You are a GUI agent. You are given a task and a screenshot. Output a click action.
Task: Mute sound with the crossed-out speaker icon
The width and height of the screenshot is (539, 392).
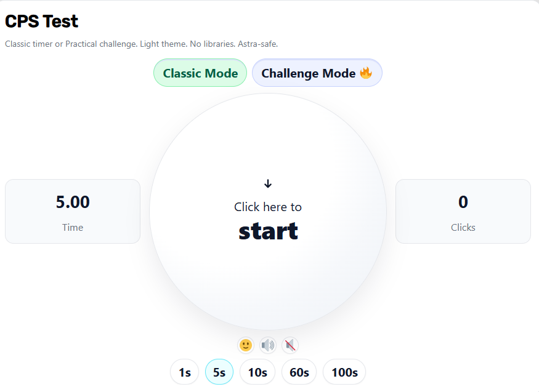(x=288, y=345)
